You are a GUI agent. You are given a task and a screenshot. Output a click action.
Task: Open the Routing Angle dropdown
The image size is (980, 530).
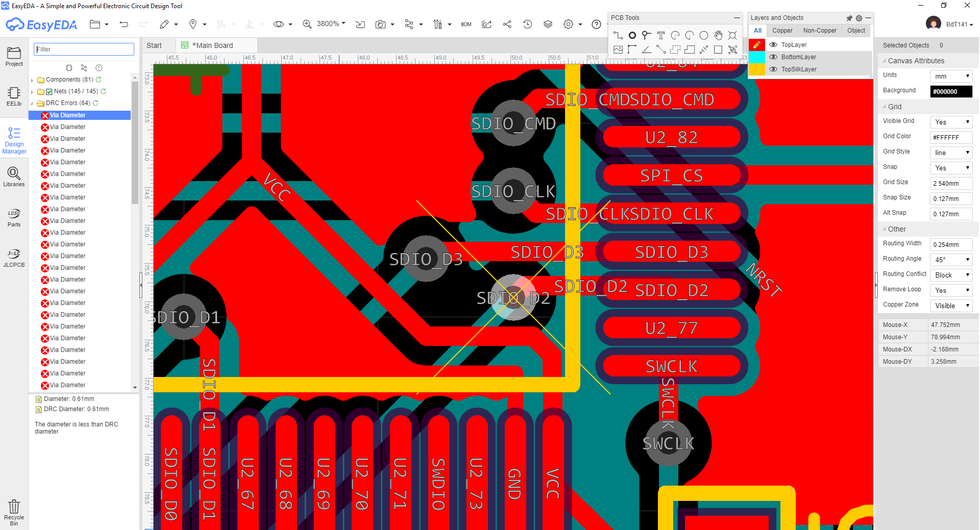pyautogui.click(x=951, y=260)
